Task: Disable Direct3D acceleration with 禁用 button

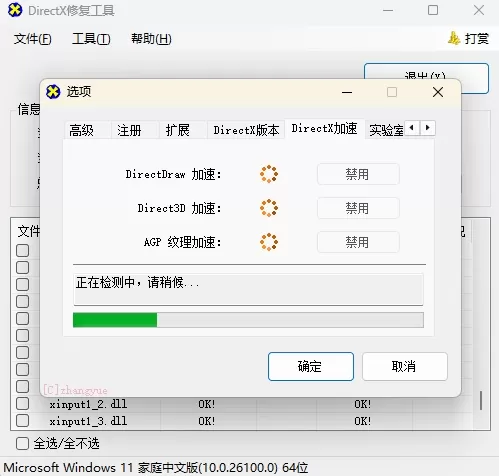Action: click(x=358, y=208)
